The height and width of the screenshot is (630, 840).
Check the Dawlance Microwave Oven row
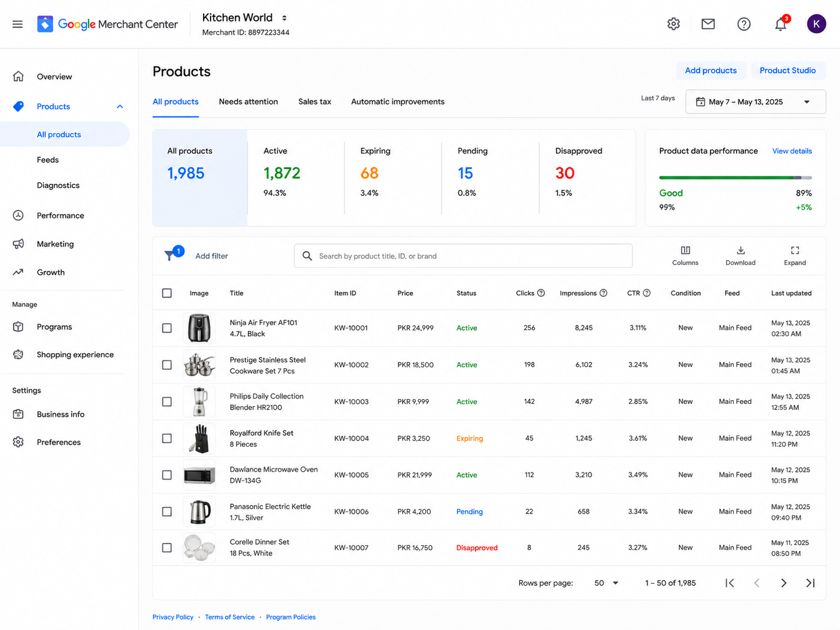pyautogui.click(x=167, y=475)
